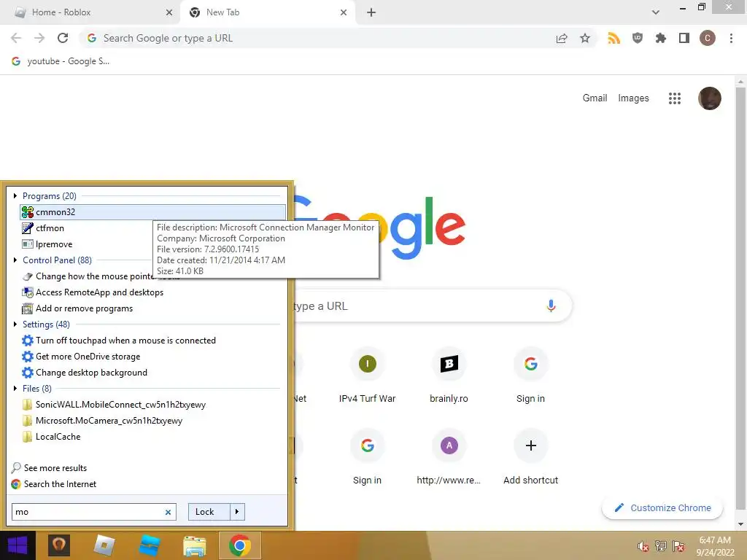Launch ctfmon program result
This screenshot has width=747, height=560.
pyautogui.click(x=43, y=228)
